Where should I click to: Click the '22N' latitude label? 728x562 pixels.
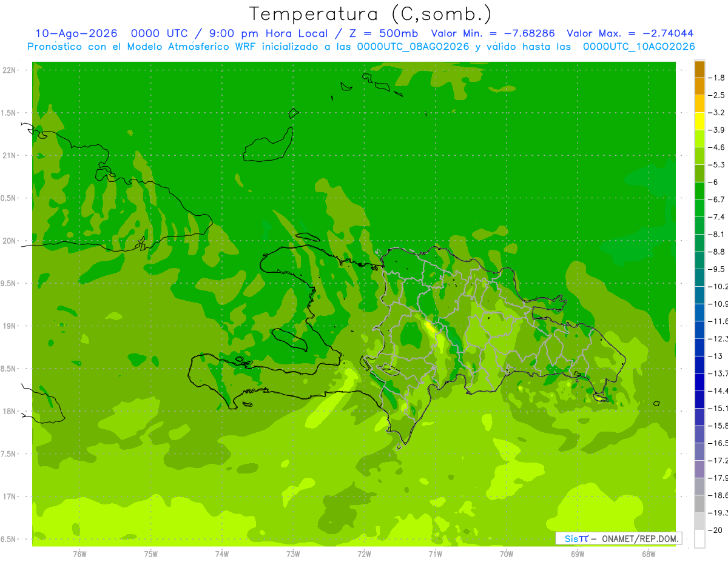click(8, 70)
